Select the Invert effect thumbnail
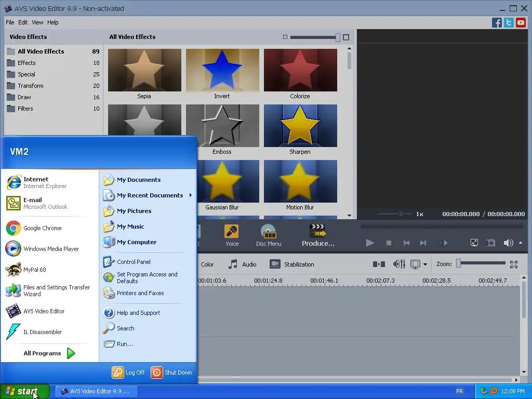 [x=222, y=70]
